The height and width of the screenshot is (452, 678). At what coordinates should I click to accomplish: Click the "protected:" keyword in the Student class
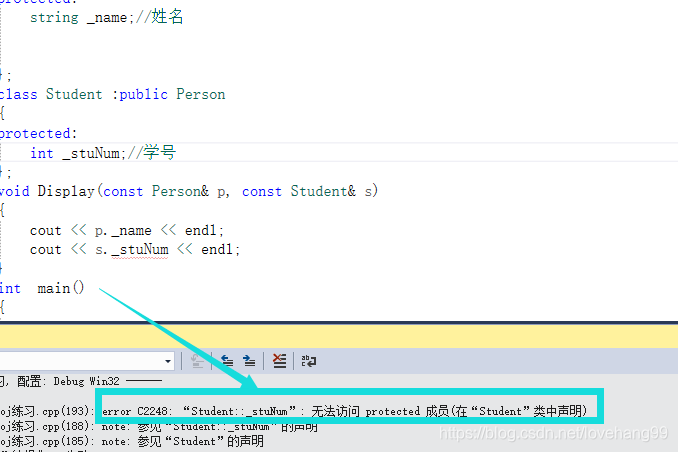click(x=38, y=133)
